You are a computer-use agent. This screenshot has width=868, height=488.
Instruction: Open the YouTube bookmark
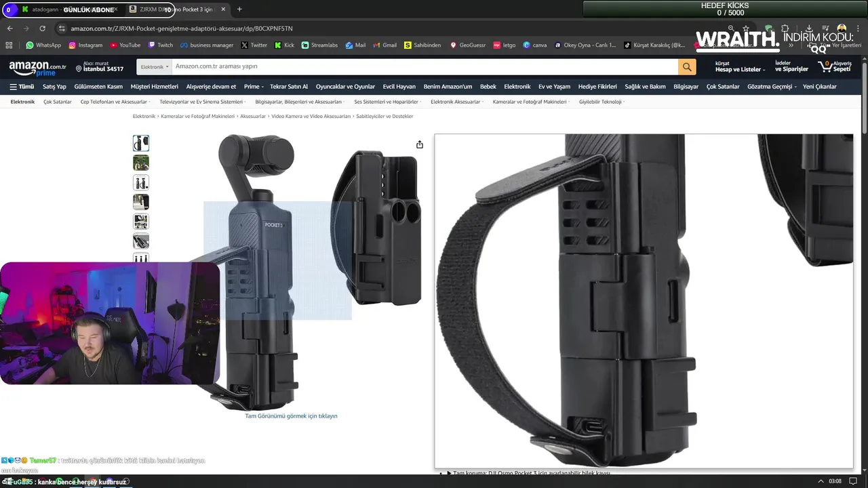pyautogui.click(x=125, y=45)
